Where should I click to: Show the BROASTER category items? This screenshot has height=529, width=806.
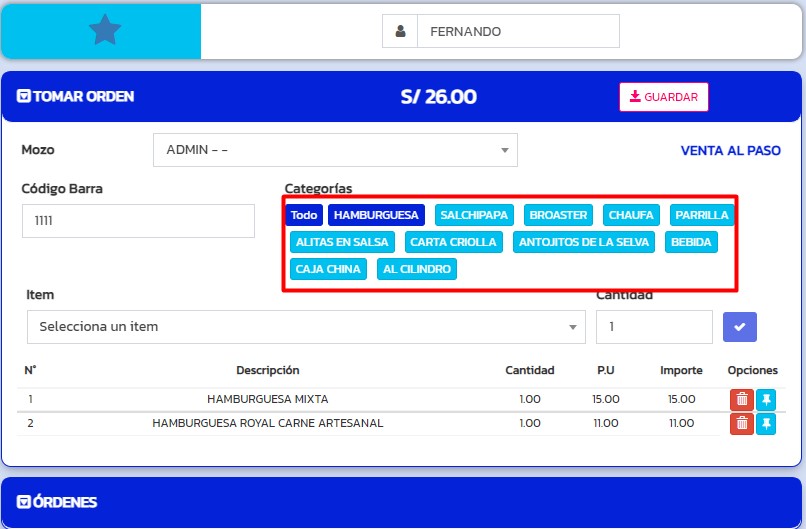coord(558,215)
